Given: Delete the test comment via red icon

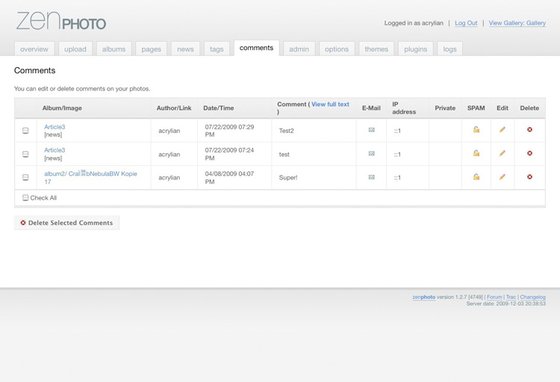Looking at the screenshot, I should point(530,153).
